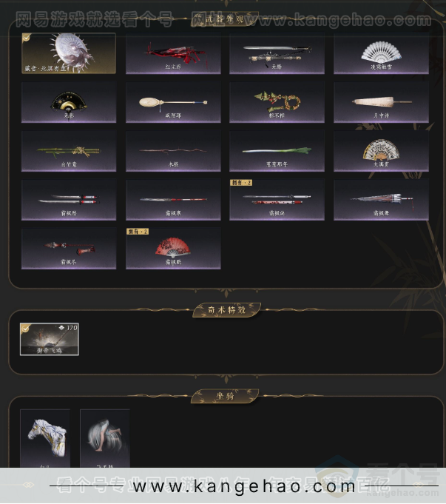The image size is (446, 504).
Task: Choose the zongzi wreath weapon skin
Action: [277, 103]
